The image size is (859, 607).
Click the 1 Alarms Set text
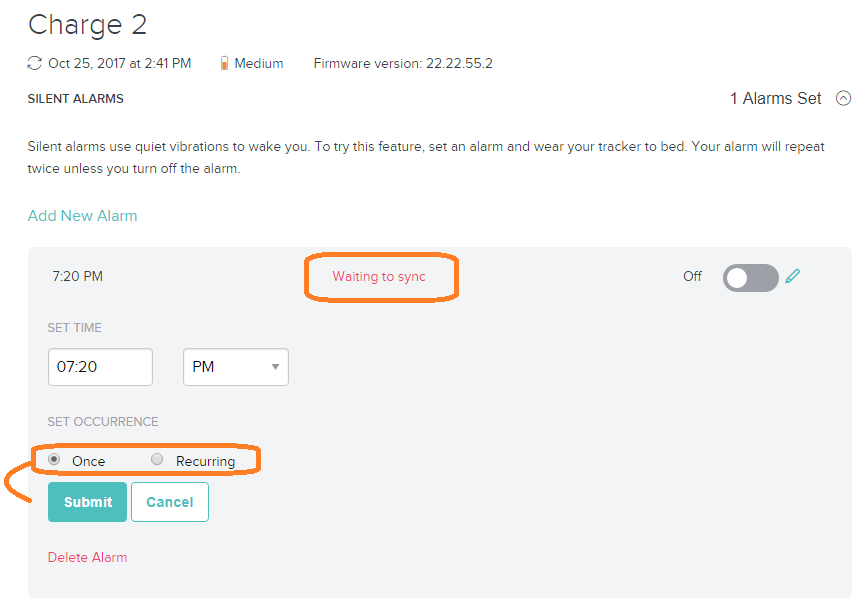tap(776, 99)
